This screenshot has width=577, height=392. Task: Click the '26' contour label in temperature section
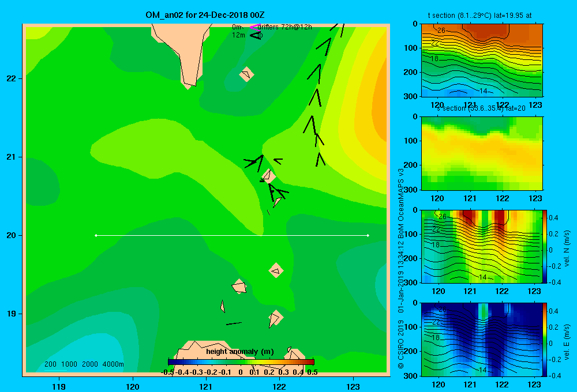coord(441,31)
